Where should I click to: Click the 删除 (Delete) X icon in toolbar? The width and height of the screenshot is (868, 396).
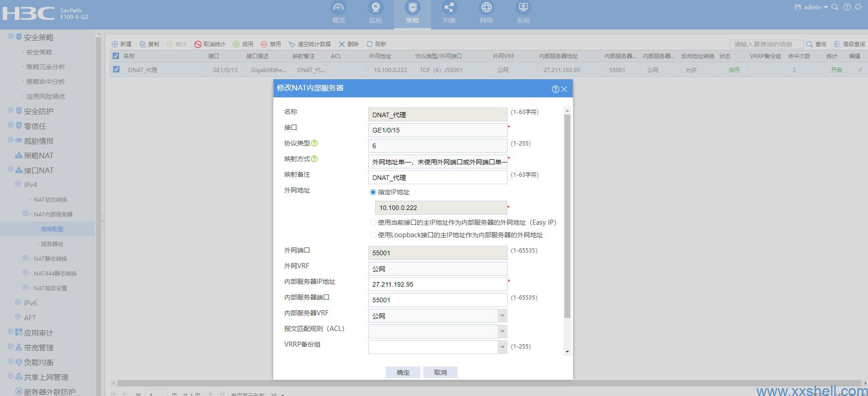(x=342, y=44)
